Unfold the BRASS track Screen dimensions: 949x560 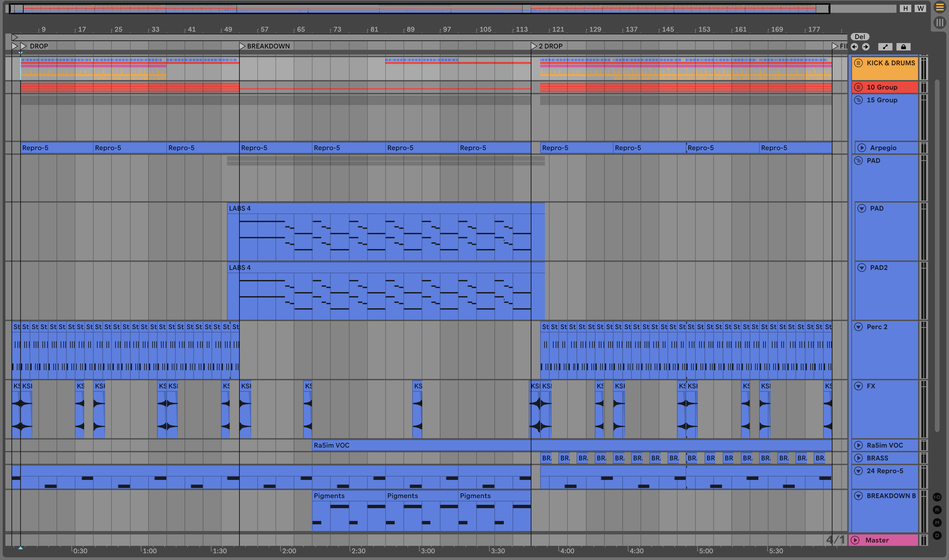click(858, 458)
